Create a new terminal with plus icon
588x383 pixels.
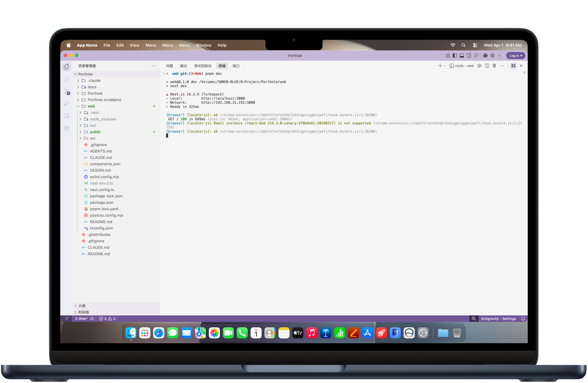click(440, 66)
